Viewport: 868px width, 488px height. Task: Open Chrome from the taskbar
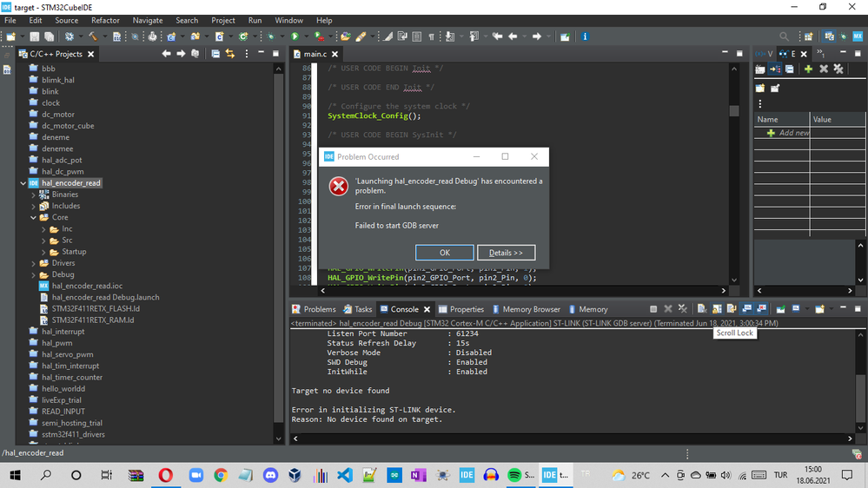coord(221,475)
